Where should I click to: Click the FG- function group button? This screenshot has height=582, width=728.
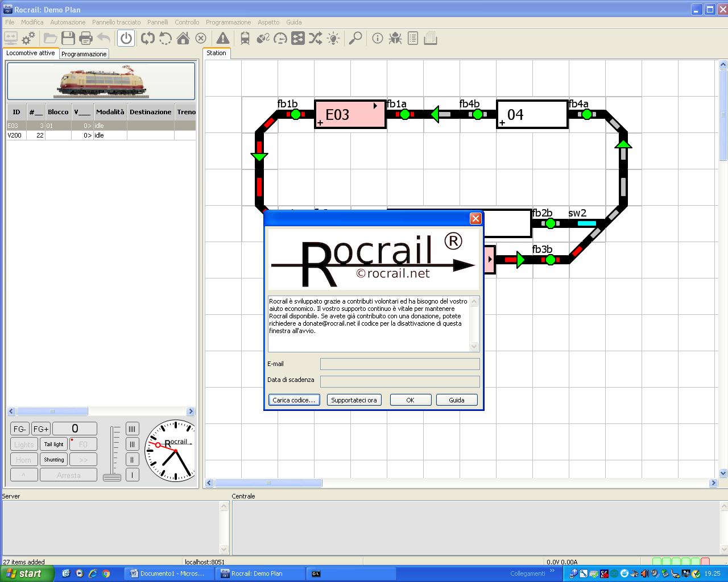click(19, 429)
